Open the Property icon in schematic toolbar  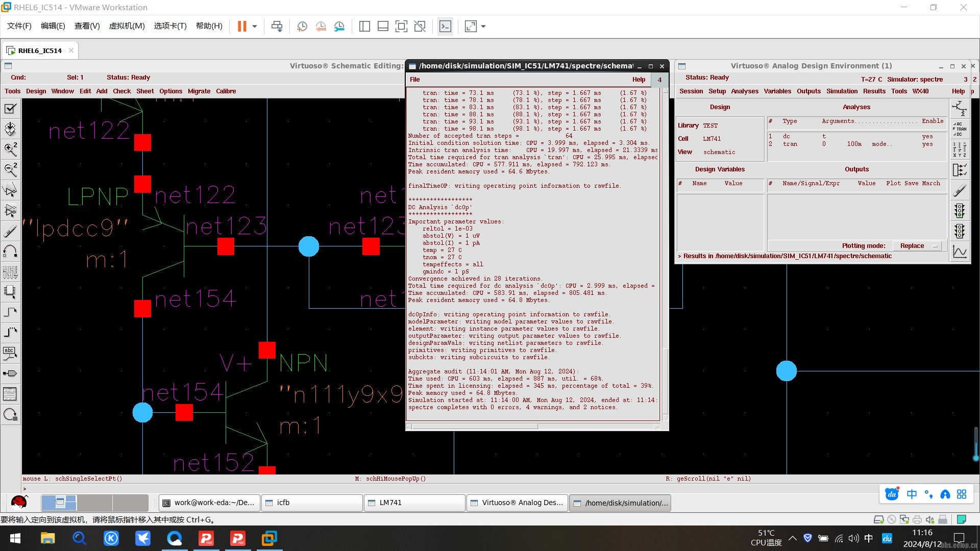click(x=10, y=272)
